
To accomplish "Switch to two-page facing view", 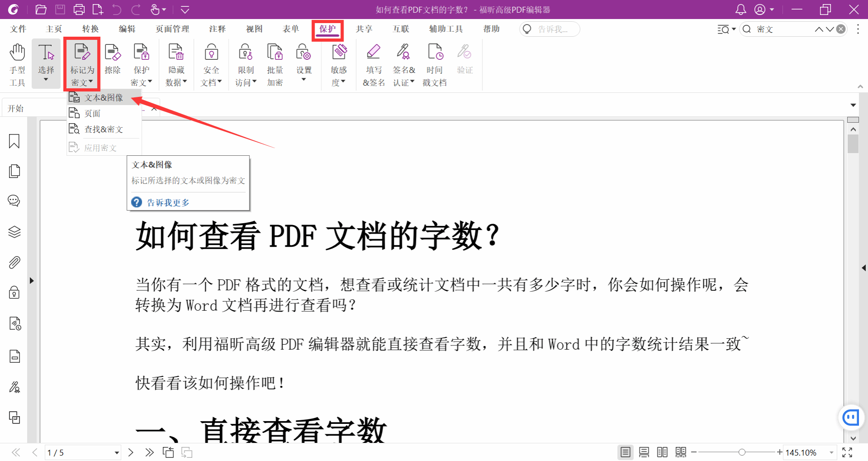I will (x=662, y=452).
